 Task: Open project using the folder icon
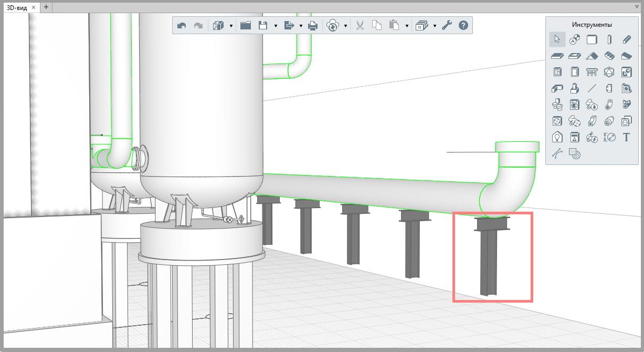click(x=246, y=25)
